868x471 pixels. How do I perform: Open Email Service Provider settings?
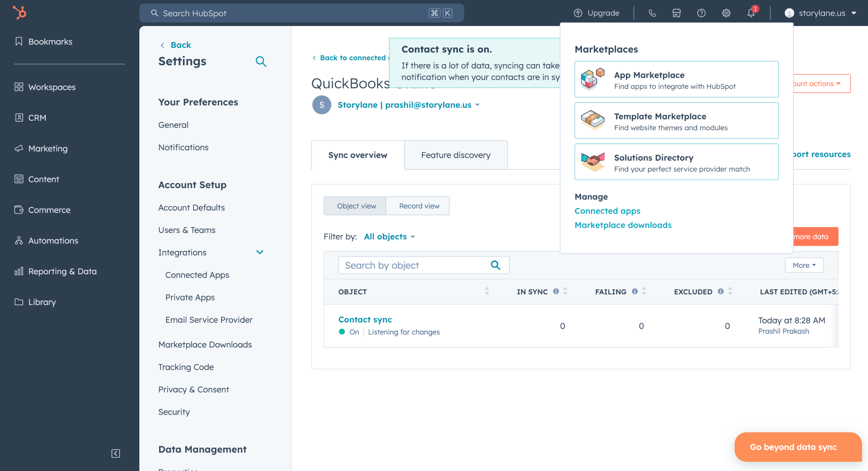pyautogui.click(x=209, y=320)
